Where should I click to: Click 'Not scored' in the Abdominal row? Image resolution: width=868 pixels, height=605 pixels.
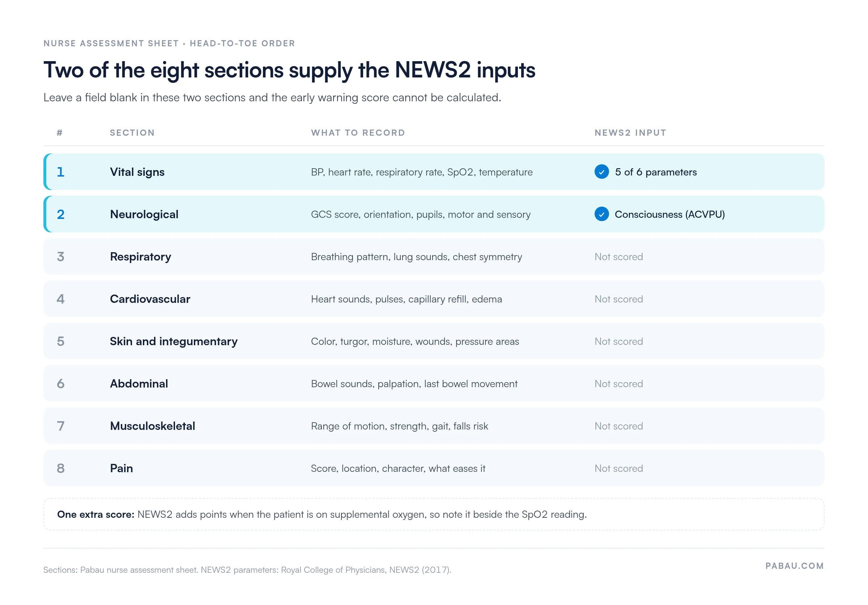[x=619, y=384]
